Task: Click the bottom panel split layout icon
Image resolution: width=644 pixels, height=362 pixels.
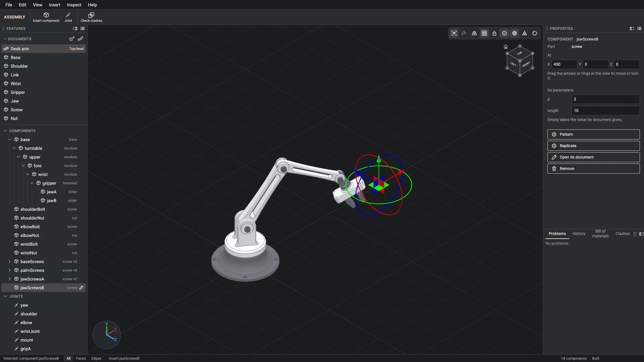Action: coord(641,234)
